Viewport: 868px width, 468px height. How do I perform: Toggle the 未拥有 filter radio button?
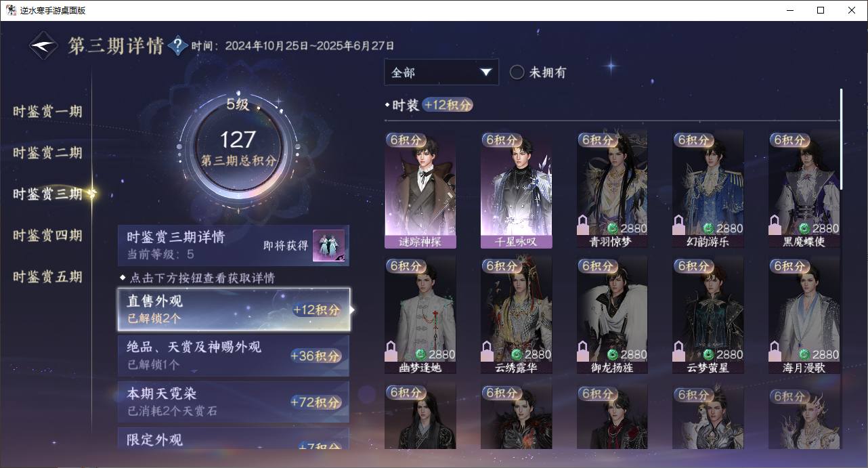517,72
